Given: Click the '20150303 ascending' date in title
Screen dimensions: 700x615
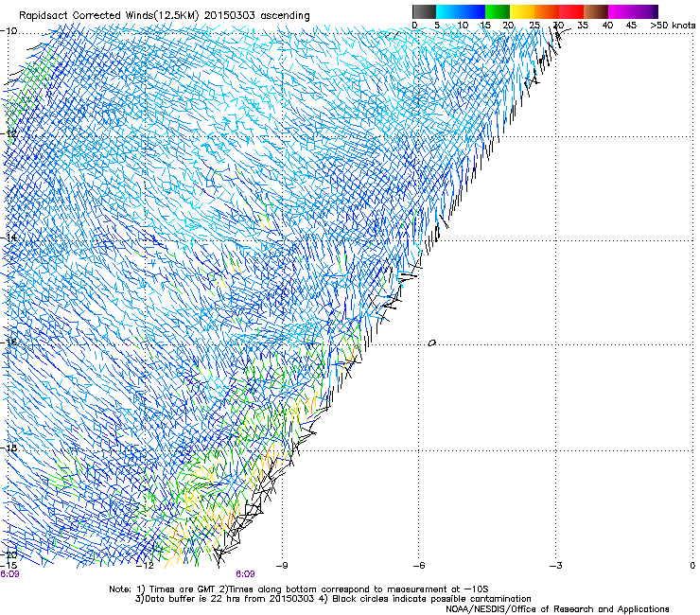Looking at the screenshot, I should (256, 16).
